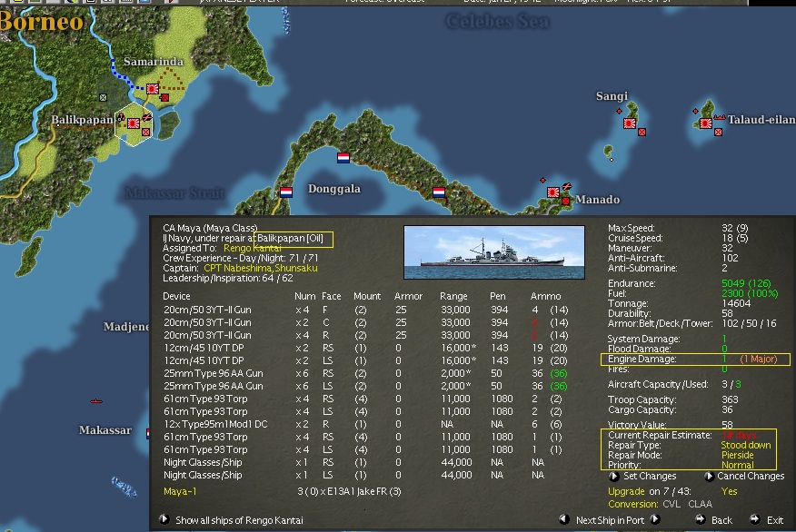Go to next ship in port arrow
Image resolution: width=796 pixels, height=532 pixels.
(655, 519)
